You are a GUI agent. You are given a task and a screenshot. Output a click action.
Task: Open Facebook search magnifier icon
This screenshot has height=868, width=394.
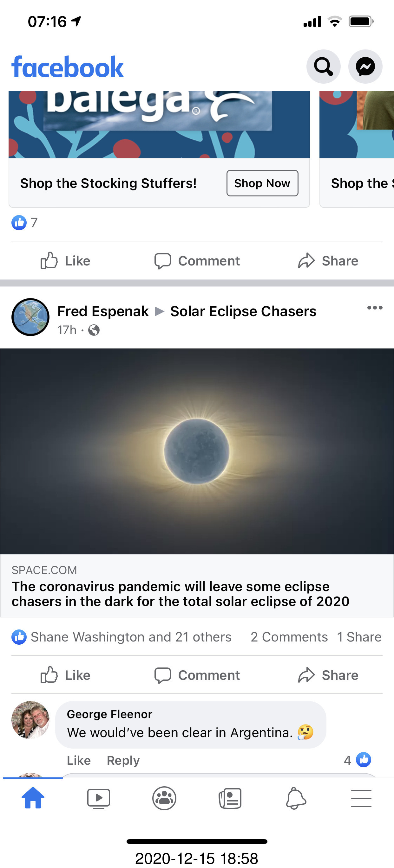[323, 67]
